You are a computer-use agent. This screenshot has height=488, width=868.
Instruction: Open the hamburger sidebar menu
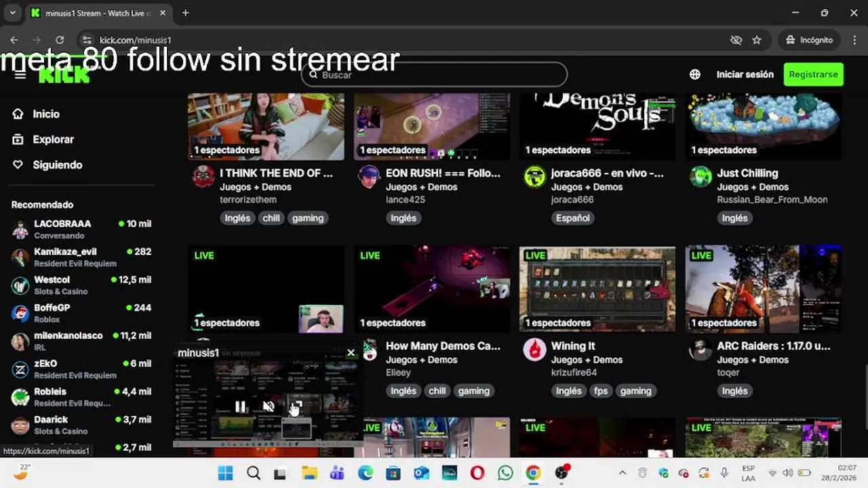(x=20, y=75)
